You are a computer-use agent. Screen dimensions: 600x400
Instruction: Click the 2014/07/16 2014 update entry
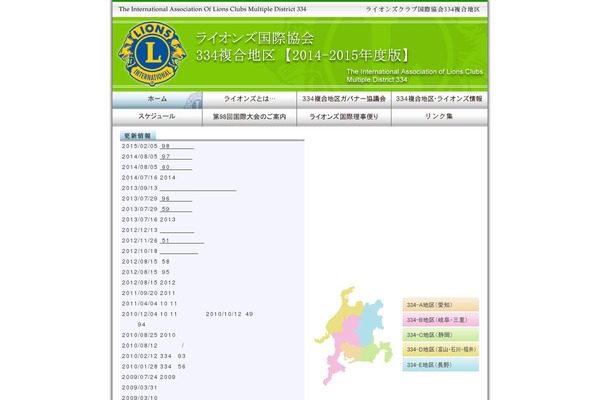click(148, 178)
